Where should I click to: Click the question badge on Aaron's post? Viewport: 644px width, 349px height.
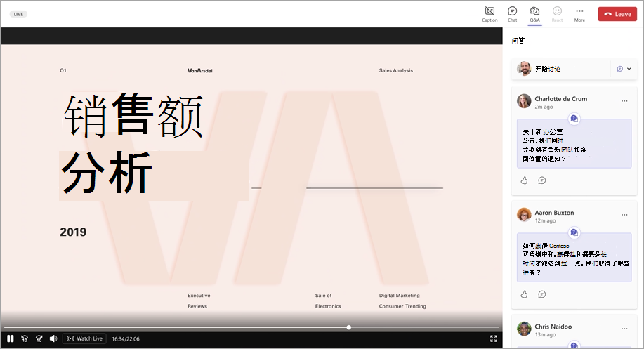click(x=574, y=233)
